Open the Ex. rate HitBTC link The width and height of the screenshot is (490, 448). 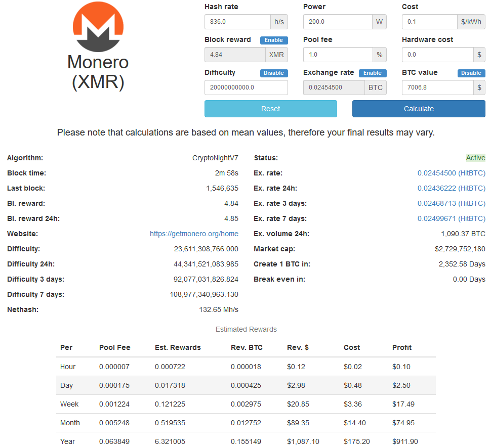451,173
